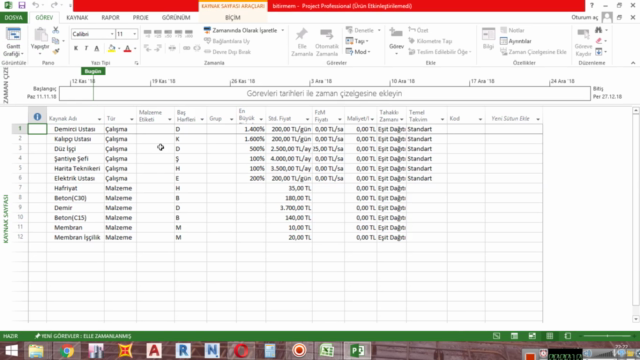The height and width of the screenshot is (360, 640).
Task: Open the Gantt Grafiği view button
Action: pyautogui.click(x=13, y=42)
